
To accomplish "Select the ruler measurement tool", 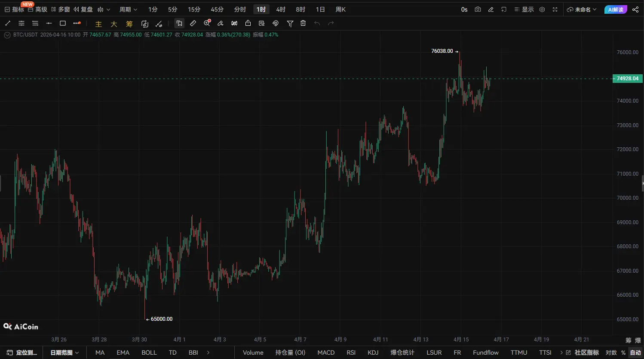I will click(x=193, y=23).
